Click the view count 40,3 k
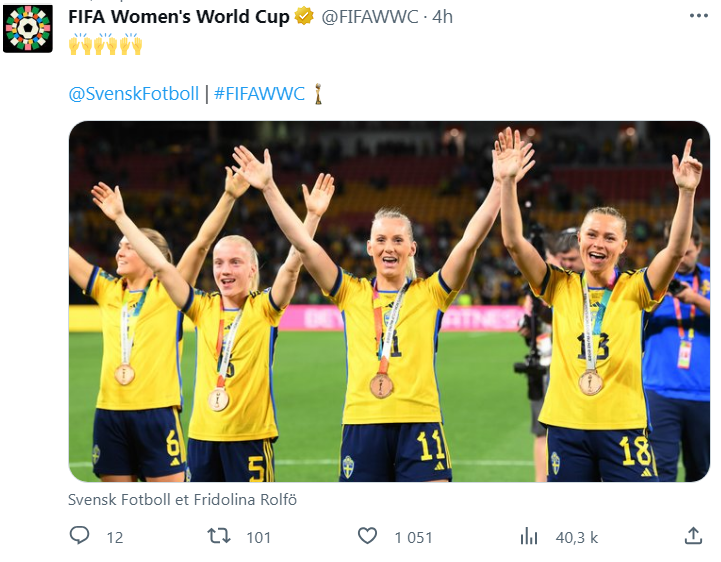The width and height of the screenshot is (721, 562). [x=576, y=538]
